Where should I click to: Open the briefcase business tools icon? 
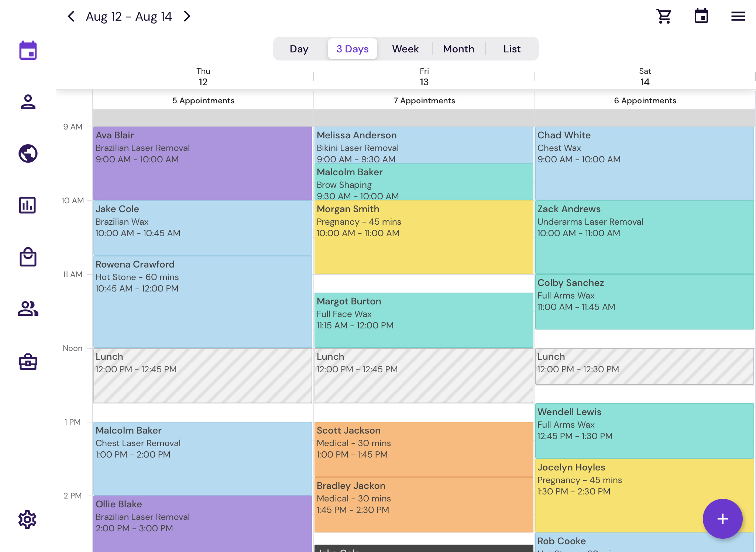click(28, 362)
